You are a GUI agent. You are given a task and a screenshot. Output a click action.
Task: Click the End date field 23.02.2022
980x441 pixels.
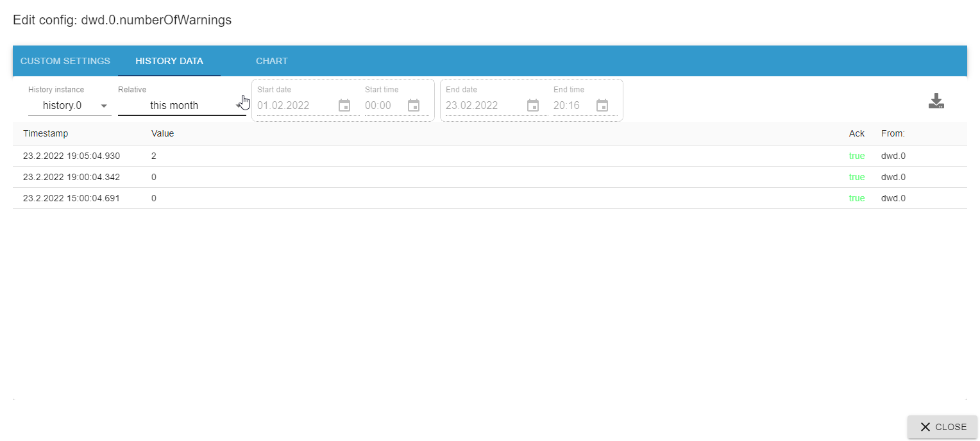[484, 105]
